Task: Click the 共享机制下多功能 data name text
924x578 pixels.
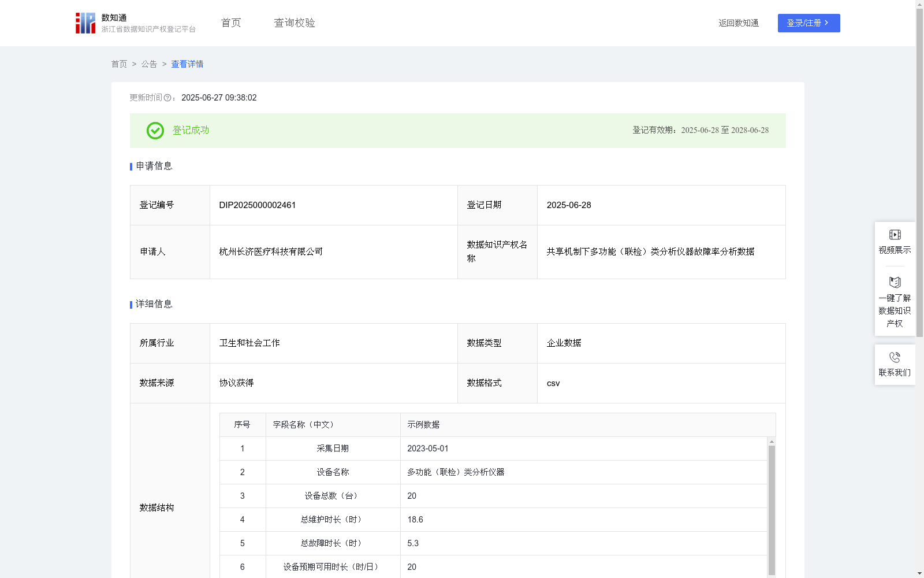Action: point(650,252)
